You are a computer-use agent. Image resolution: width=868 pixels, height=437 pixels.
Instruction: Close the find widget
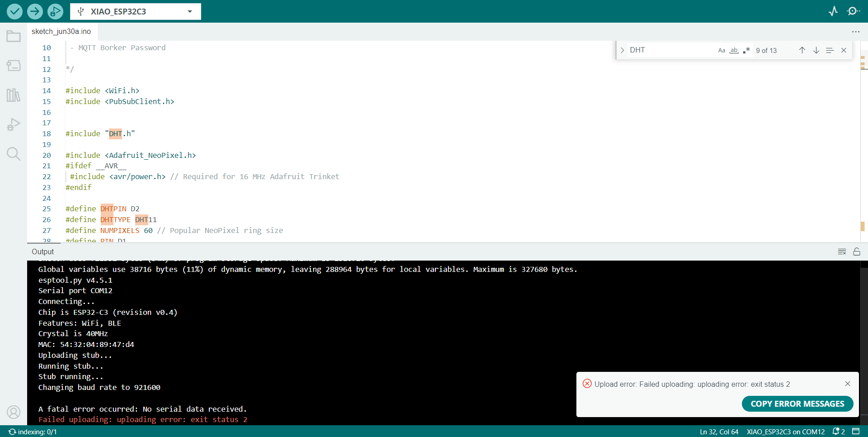844,50
